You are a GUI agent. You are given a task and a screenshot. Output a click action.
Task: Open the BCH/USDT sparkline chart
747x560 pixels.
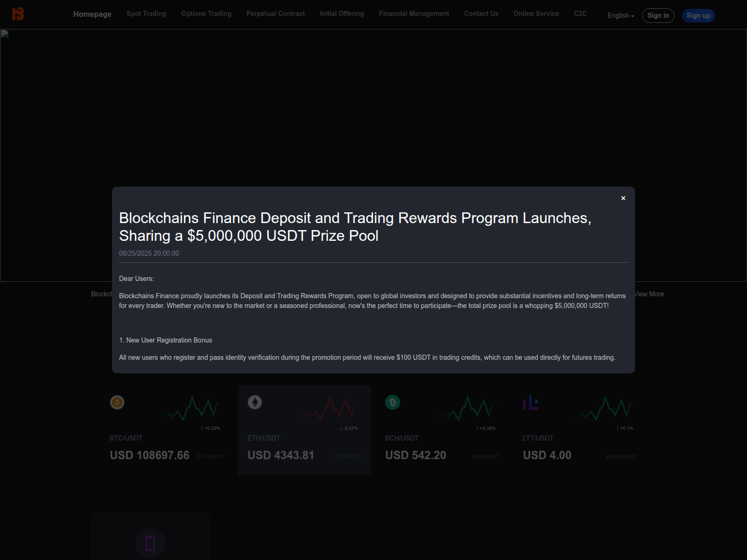pos(468,408)
